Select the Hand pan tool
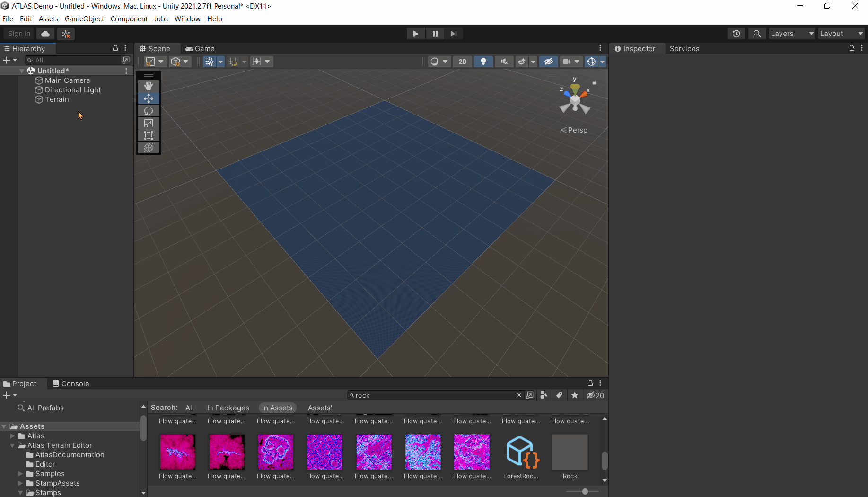The image size is (868, 497). (148, 86)
